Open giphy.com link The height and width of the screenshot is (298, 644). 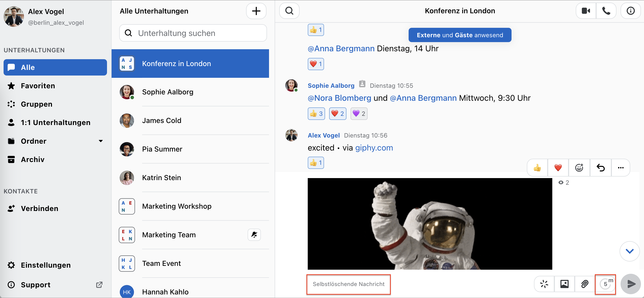[374, 148]
